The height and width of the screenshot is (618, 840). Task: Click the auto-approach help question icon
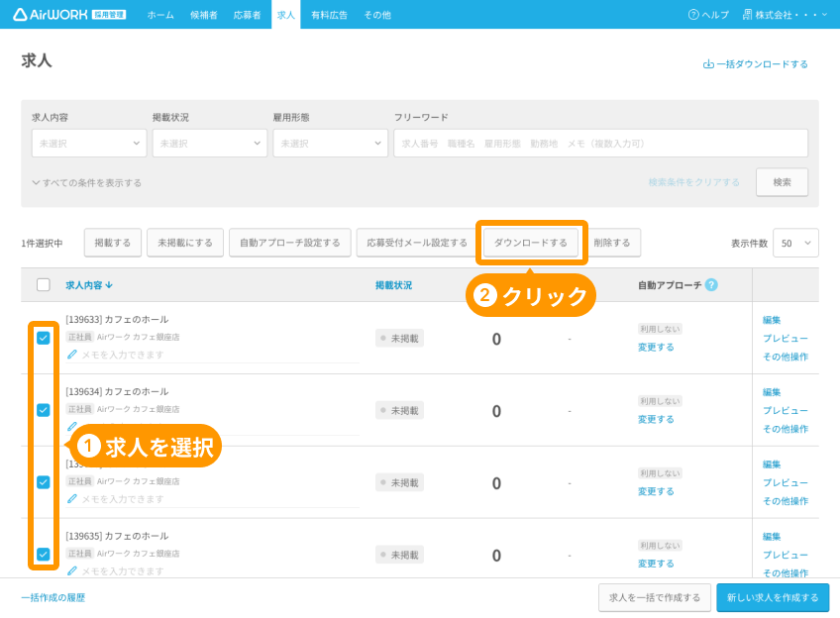(x=711, y=285)
